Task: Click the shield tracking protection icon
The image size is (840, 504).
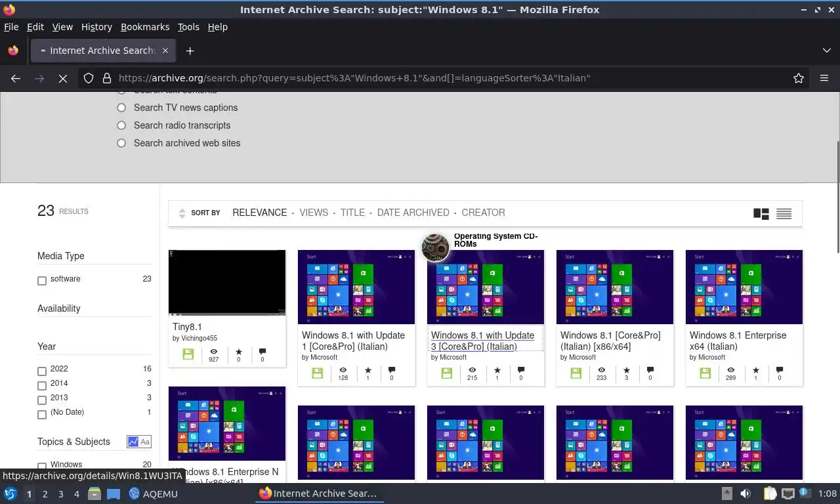Action: pyautogui.click(x=89, y=78)
